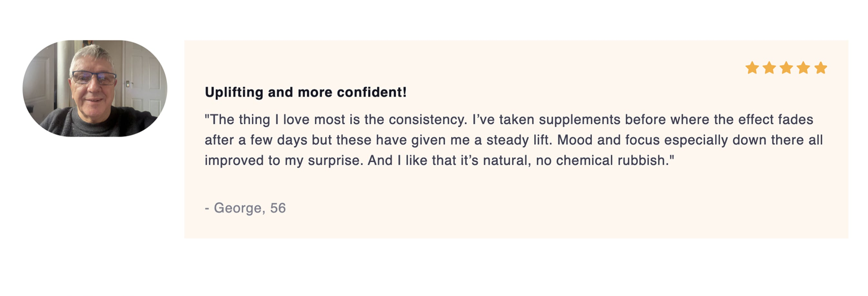The height and width of the screenshot is (296, 868).
Task: Select the third star of the rating
Action: pos(786,68)
